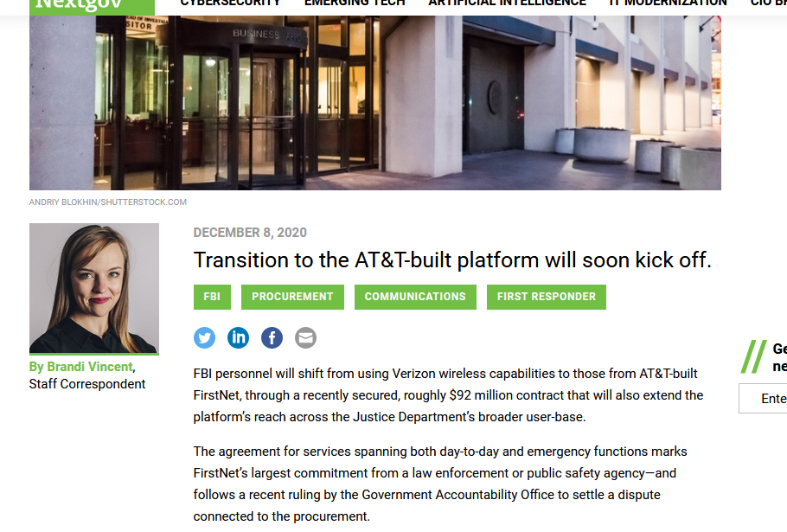Click the December 8, 2020 date

coord(250,233)
